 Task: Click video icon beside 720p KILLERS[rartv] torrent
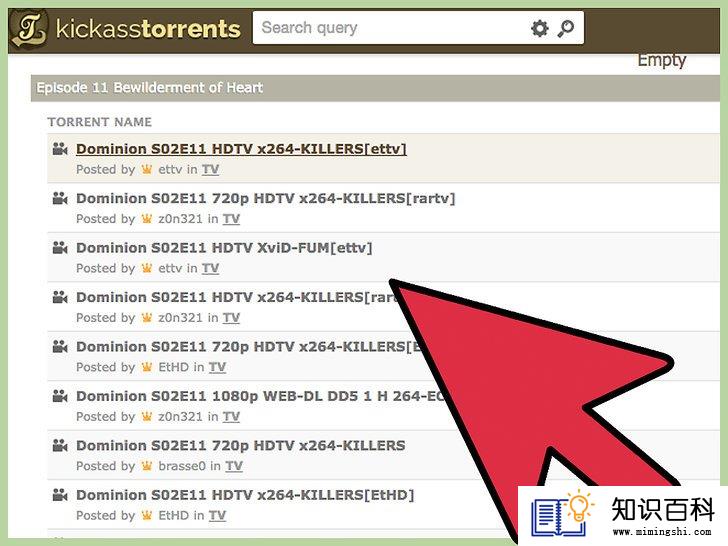(x=60, y=198)
